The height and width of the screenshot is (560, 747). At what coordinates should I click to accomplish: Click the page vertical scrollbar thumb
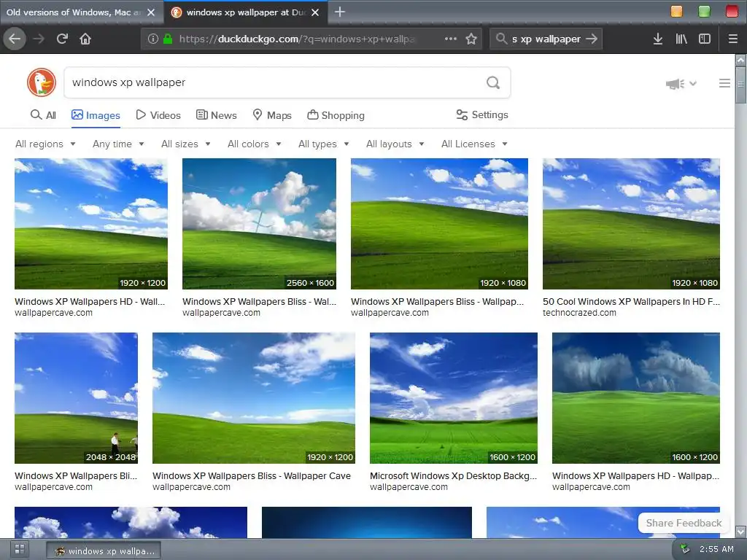point(740,85)
